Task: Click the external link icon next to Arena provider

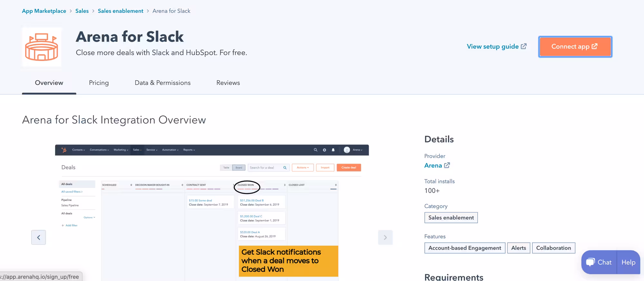Action: click(x=447, y=165)
